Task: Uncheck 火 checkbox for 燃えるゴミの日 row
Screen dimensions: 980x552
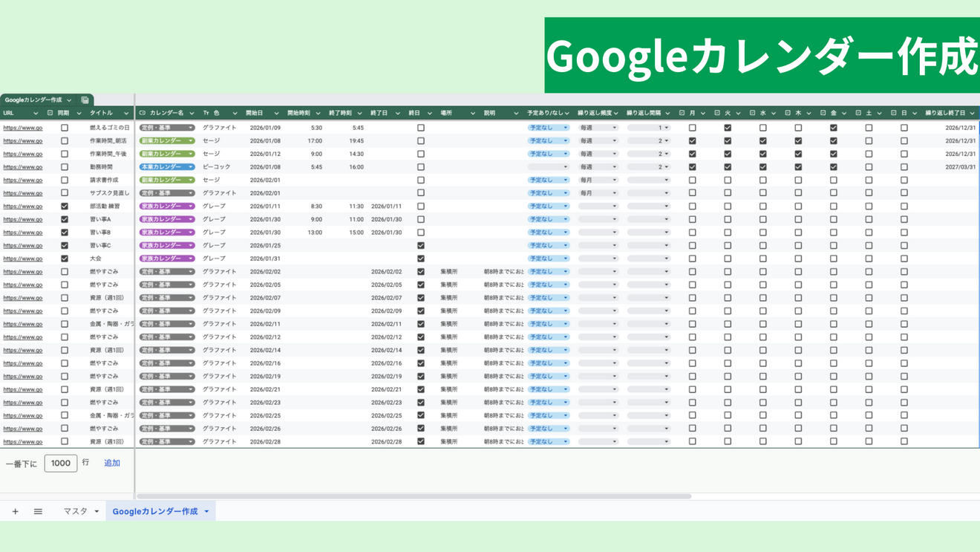Action: point(728,128)
